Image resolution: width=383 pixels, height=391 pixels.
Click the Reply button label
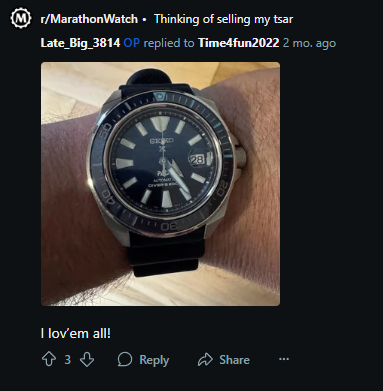coord(154,360)
